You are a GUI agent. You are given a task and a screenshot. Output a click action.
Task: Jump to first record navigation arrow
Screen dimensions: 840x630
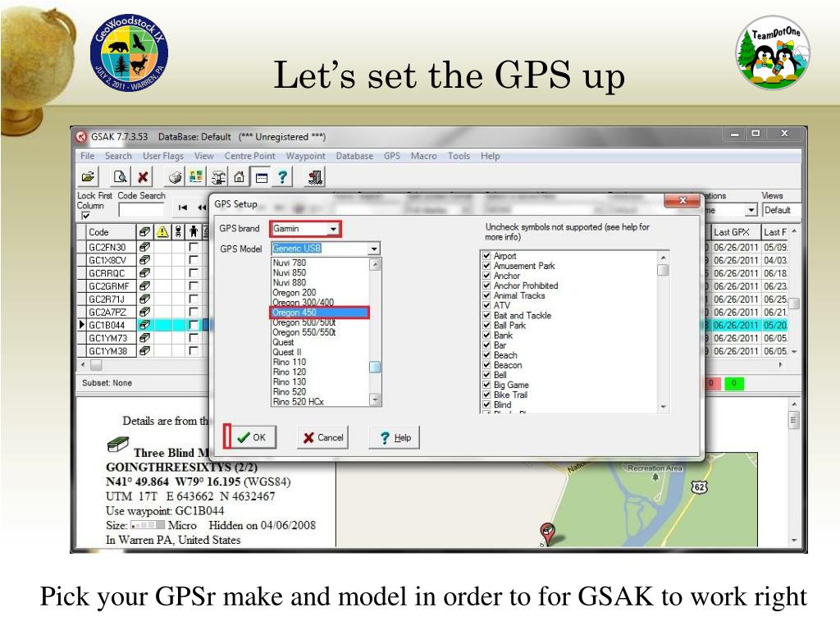click(x=183, y=208)
